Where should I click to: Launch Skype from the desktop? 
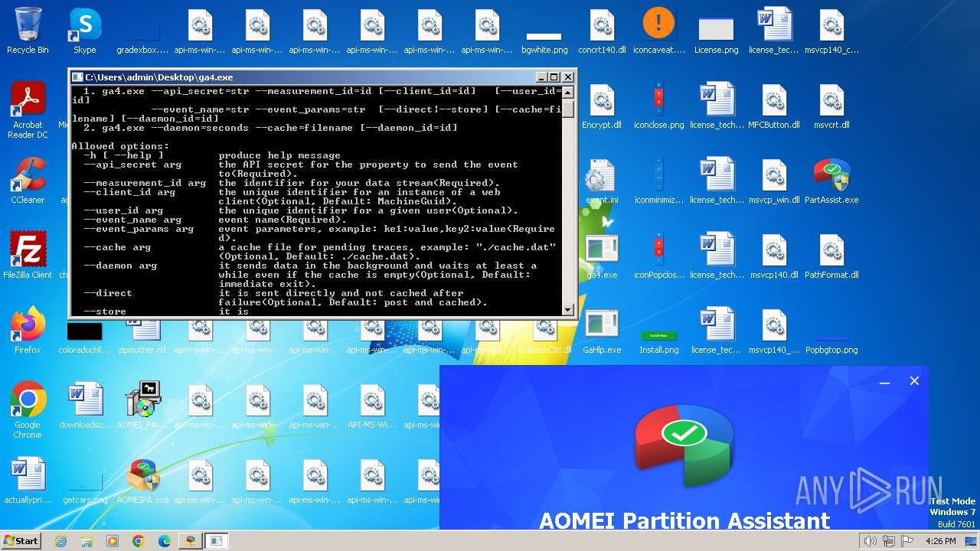point(84,31)
